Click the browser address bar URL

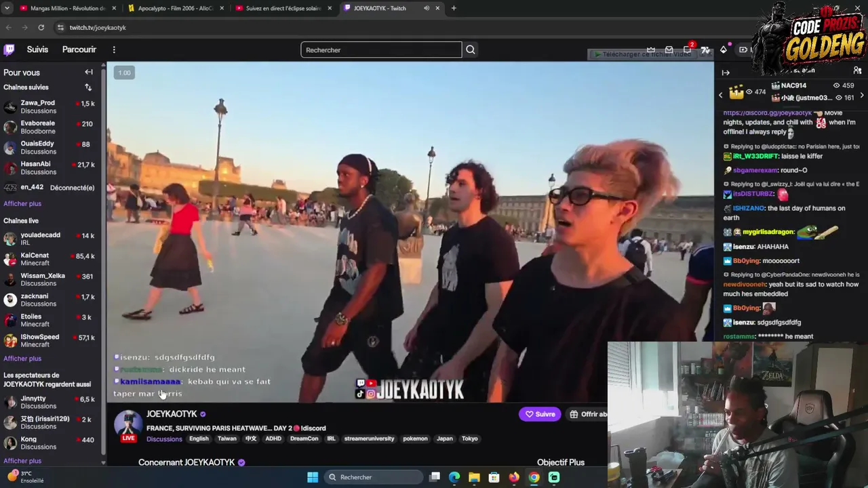tap(98, 27)
